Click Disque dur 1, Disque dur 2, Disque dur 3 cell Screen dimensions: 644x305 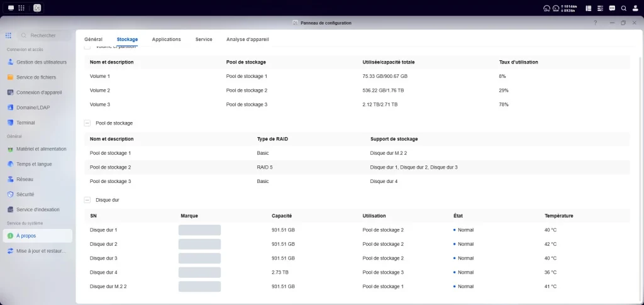pyautogui.click(x=414, y=167)
